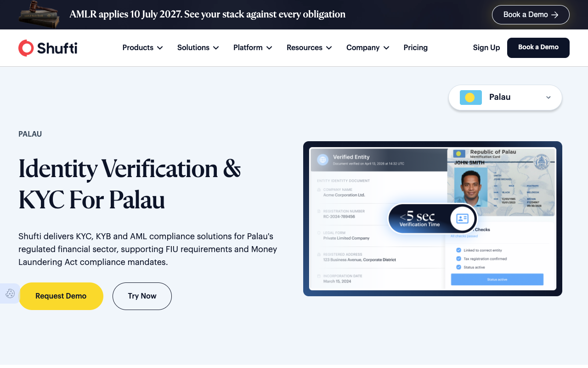Go to the Pricing page
The image size is (588, 368).
416,48
